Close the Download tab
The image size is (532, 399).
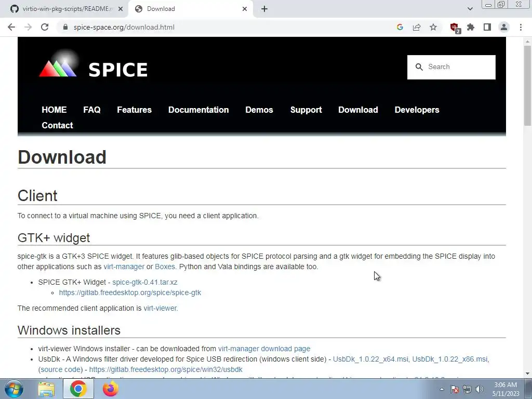tap(245, 9)
